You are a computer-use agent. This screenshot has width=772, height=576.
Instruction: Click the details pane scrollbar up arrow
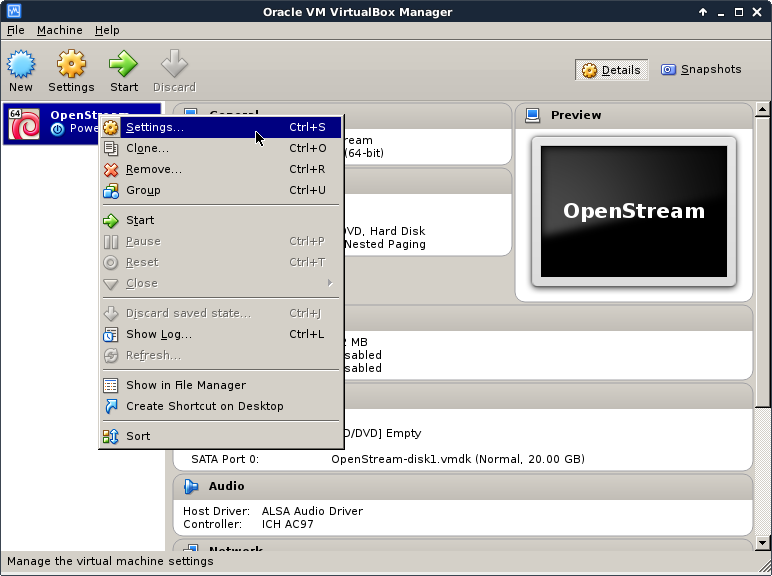coord(762,109)
